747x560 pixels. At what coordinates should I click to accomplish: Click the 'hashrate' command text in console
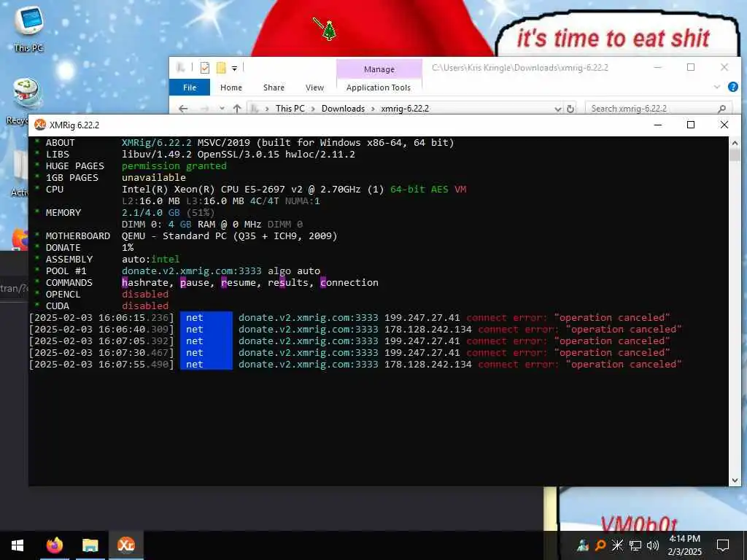pyautogui.click(x=145, y=283)
